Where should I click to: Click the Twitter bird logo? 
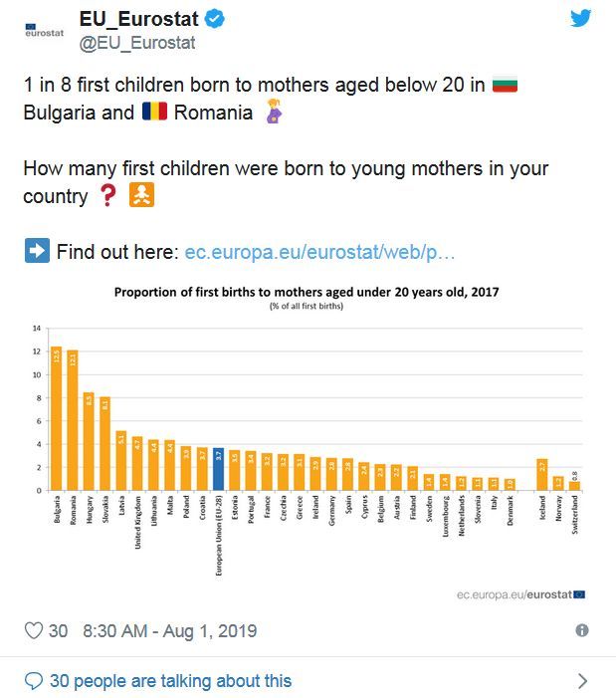point(581,18)
